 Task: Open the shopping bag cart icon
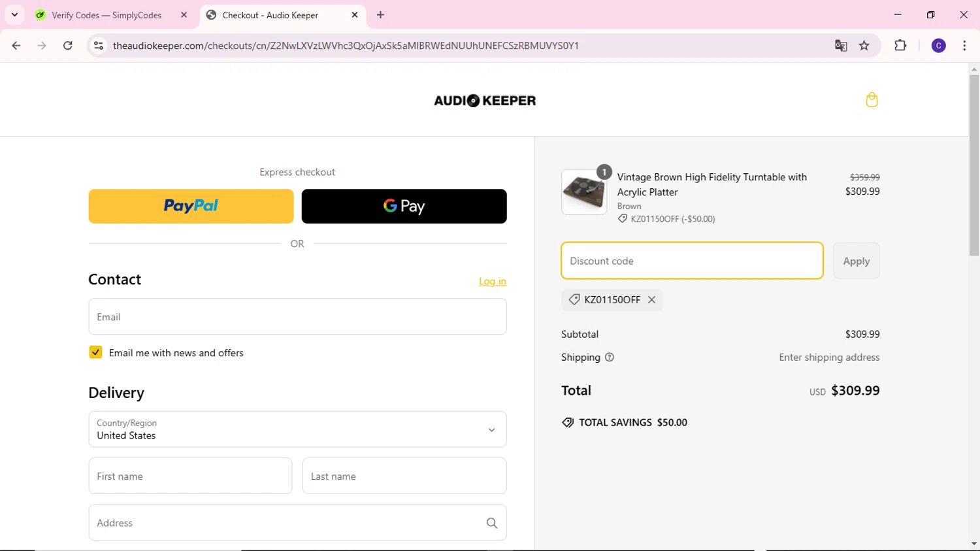872,99
